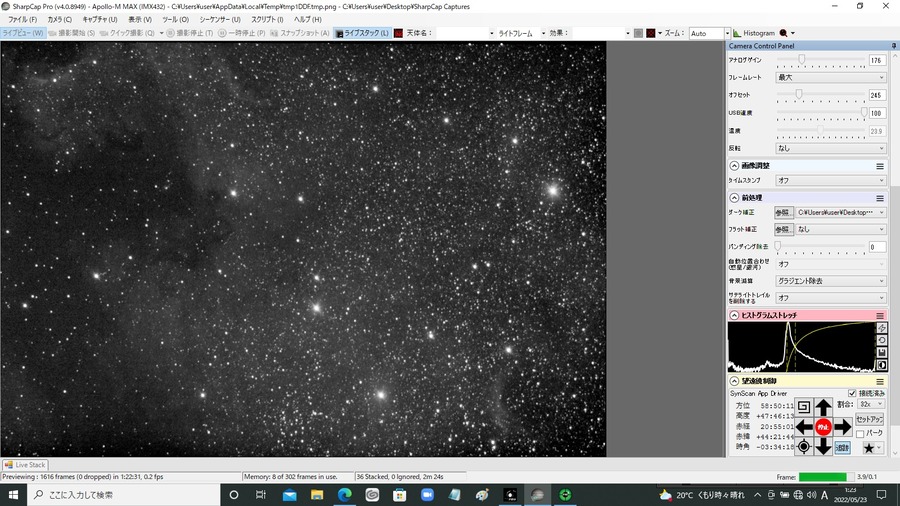The width and height of the screenshot is (900, 506).
Task: Open the 割合 rate dropdown showing 32x
Action: coord(871,404)
